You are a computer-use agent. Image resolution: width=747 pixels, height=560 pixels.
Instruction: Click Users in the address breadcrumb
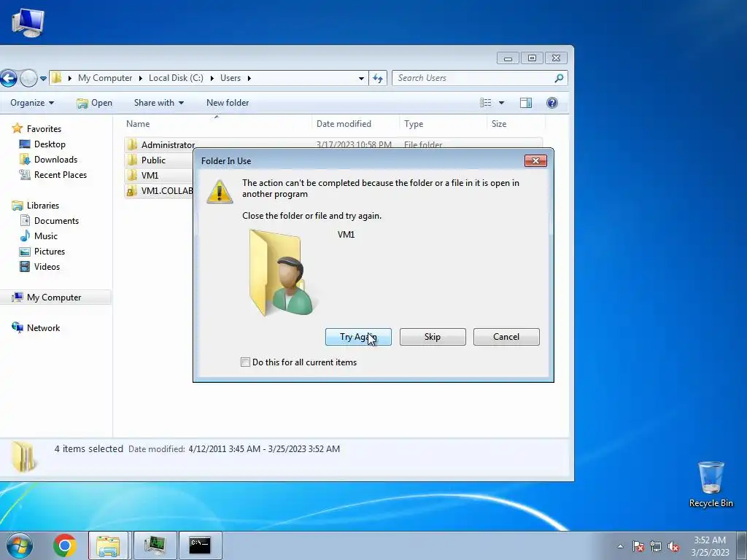point(230,78)
